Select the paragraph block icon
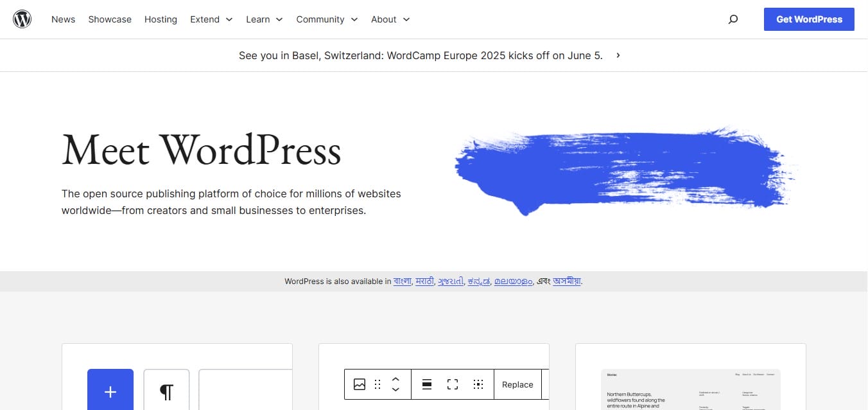868x410 pixels. click(x=166, y=391)
